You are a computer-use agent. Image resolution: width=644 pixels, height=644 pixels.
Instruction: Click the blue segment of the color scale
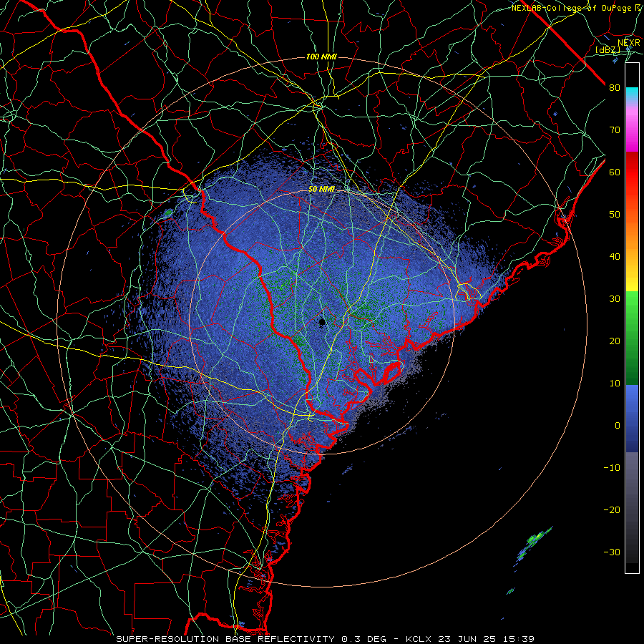[632, 418]
